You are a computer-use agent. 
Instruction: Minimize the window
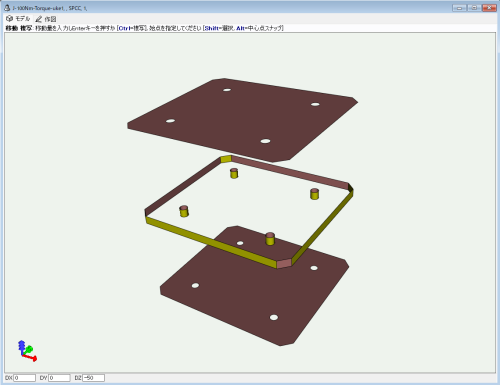pos(459,8)
